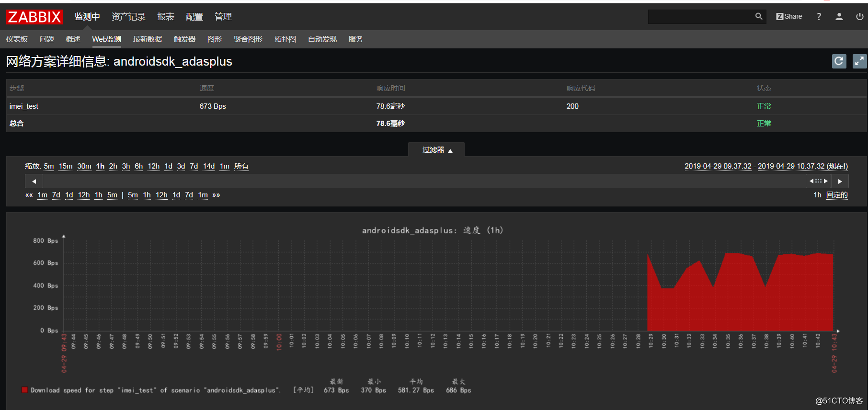The width and height of the screenshot is (868, 410).
Task: Go to the 触发器 submenu
Action: pos(184,39)
